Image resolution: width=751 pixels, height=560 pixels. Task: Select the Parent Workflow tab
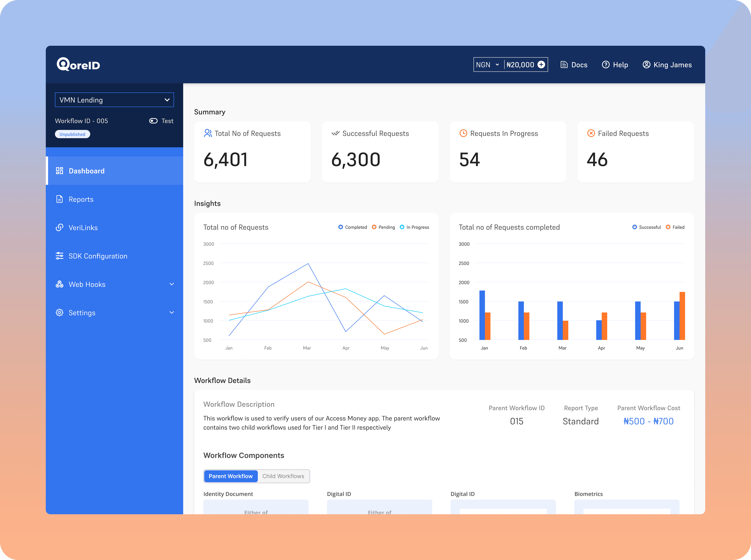click(231, 476)
